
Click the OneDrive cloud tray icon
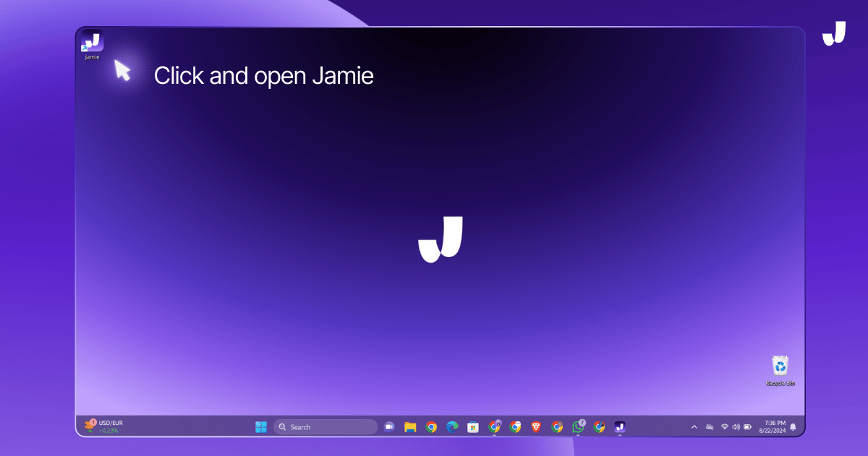point(710,427)
